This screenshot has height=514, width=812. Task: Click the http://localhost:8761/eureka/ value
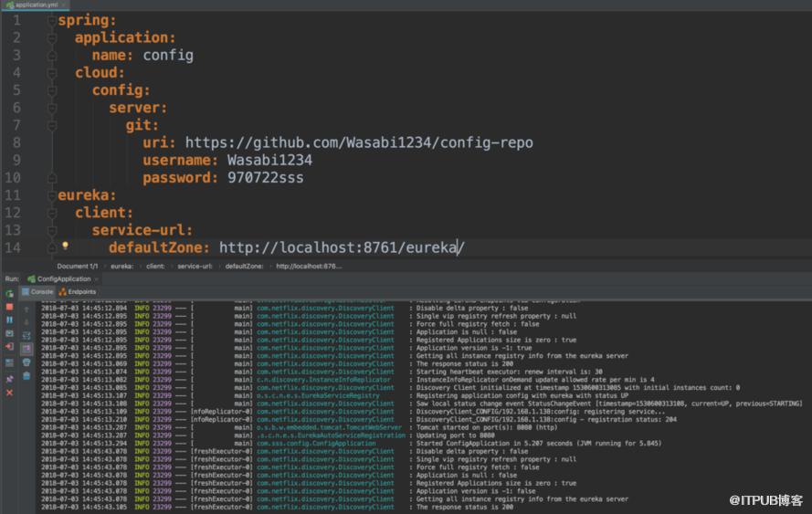(x=342, y=248)
